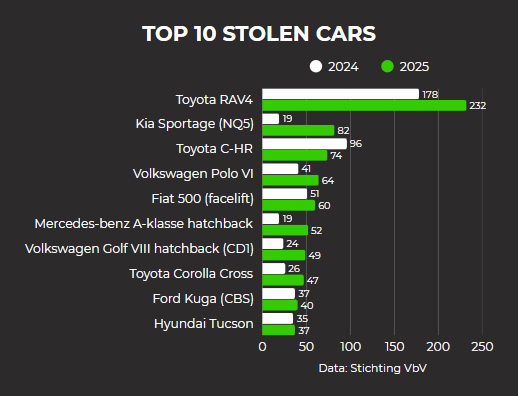518x396 pixels.
Task: Click the Toyota C-HR 2024 bar
Action: [304, 144]
